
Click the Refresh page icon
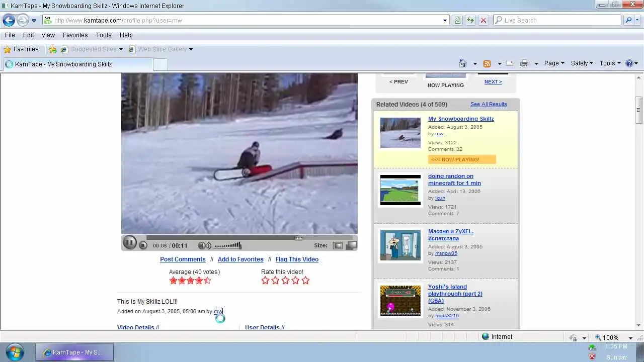click(x=470, y=21)
